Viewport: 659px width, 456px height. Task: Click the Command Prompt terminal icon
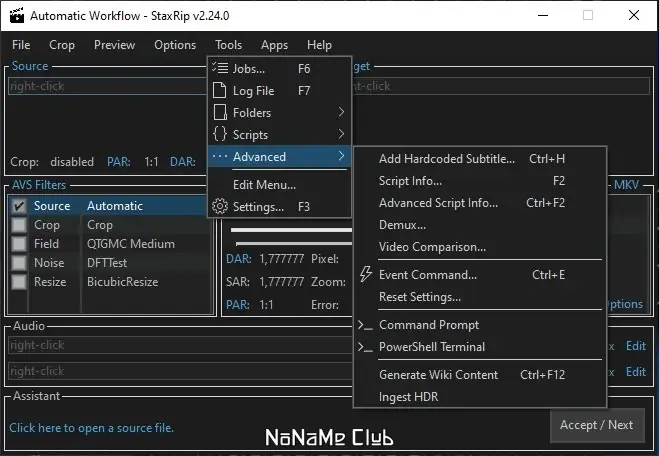click(365, 325)
